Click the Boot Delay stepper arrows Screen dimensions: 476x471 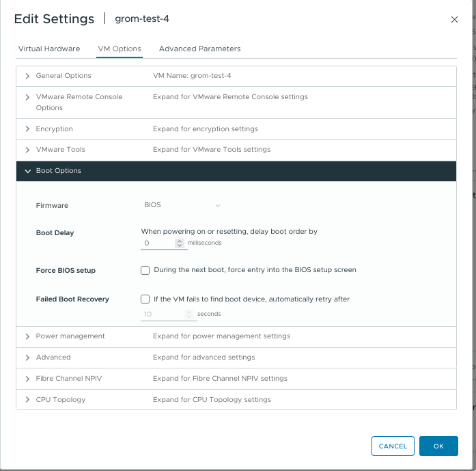[180, 243]
